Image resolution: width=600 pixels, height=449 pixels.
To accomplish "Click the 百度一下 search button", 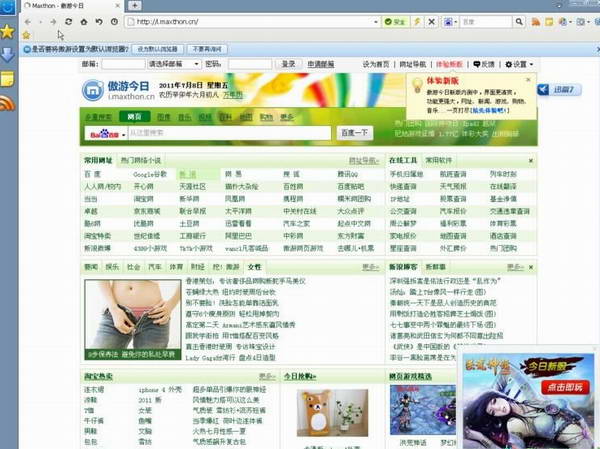I will (x=354, y=132).
